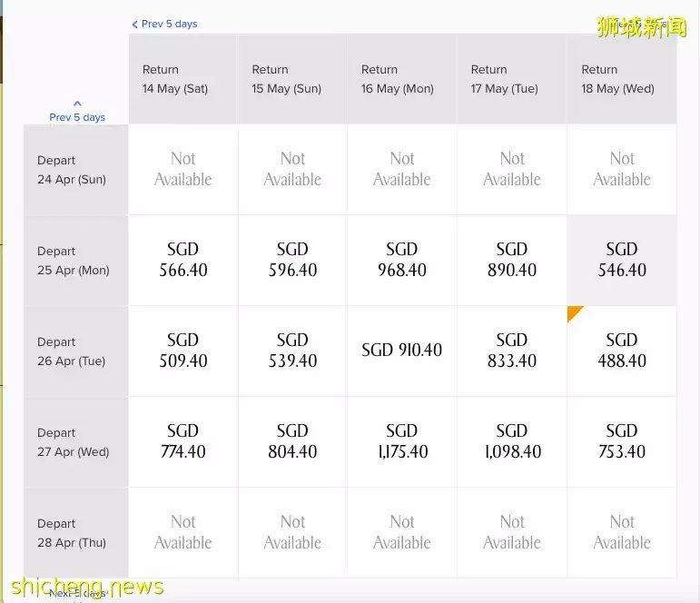Select the SGD 833.40 fare cell
Viewport: 700px width, 603px height.
(512, 351)
